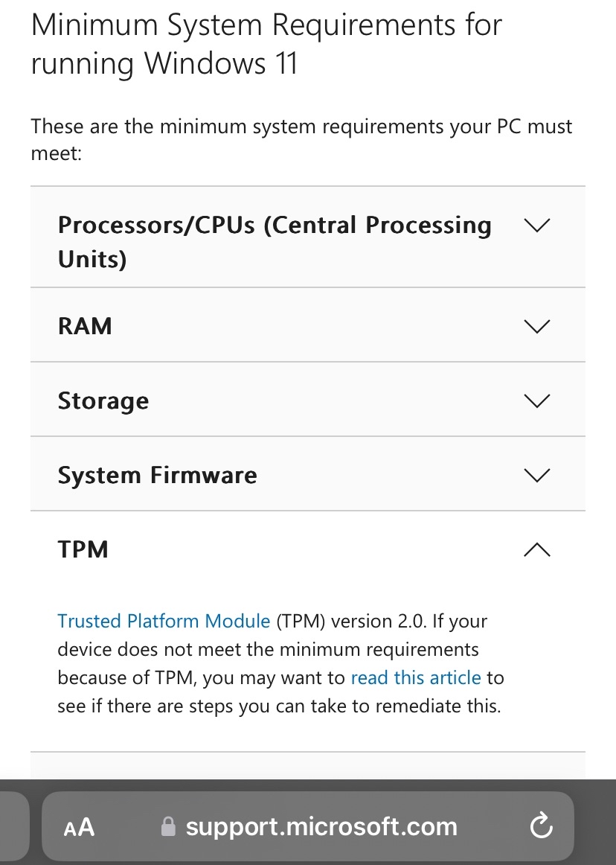
Task: Reload the page with refresh icon
Action: click(541, 826)
